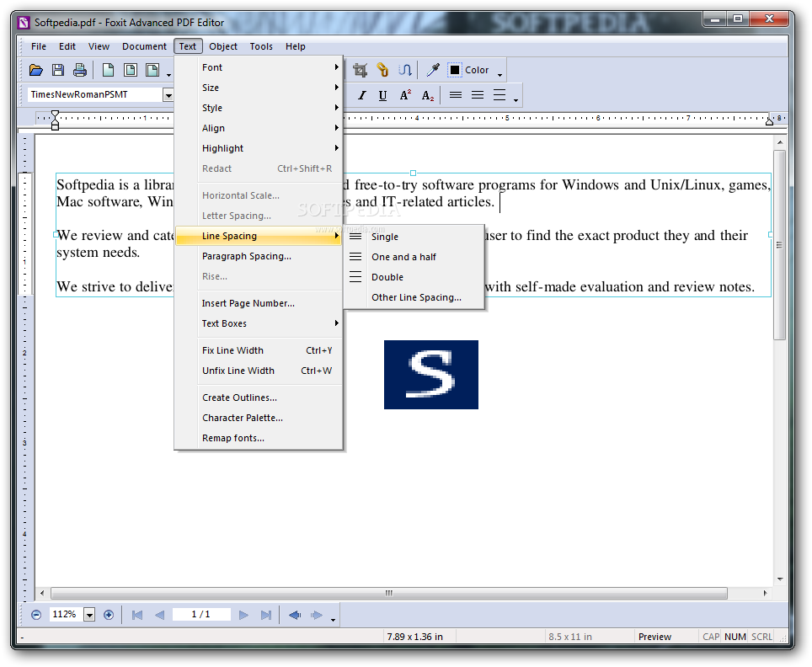Click the chain link tool icon
Image resolution: width=812 pixels, height=667 pixels.
pyautogui.click(x=382, y=70)
